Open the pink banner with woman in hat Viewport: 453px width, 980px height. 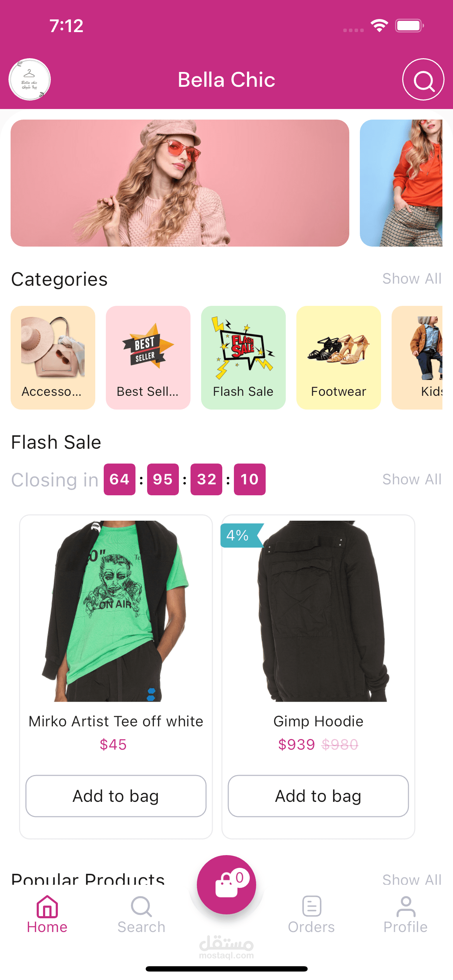pos(180,183)
